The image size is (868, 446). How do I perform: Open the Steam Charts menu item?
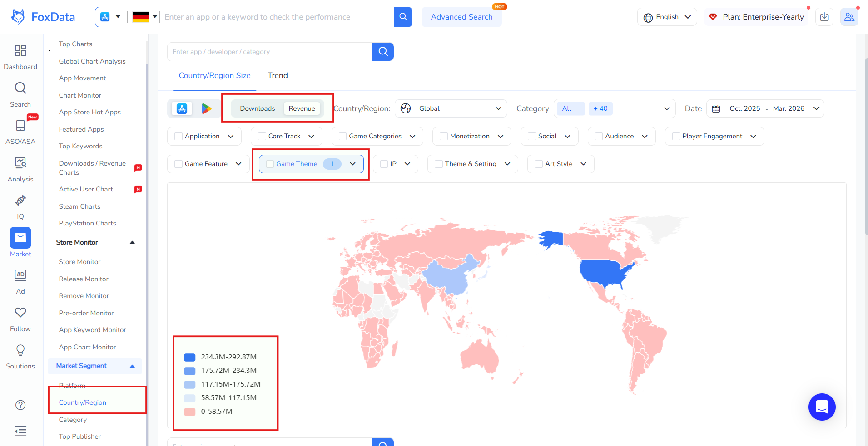(x=79, y=206)
